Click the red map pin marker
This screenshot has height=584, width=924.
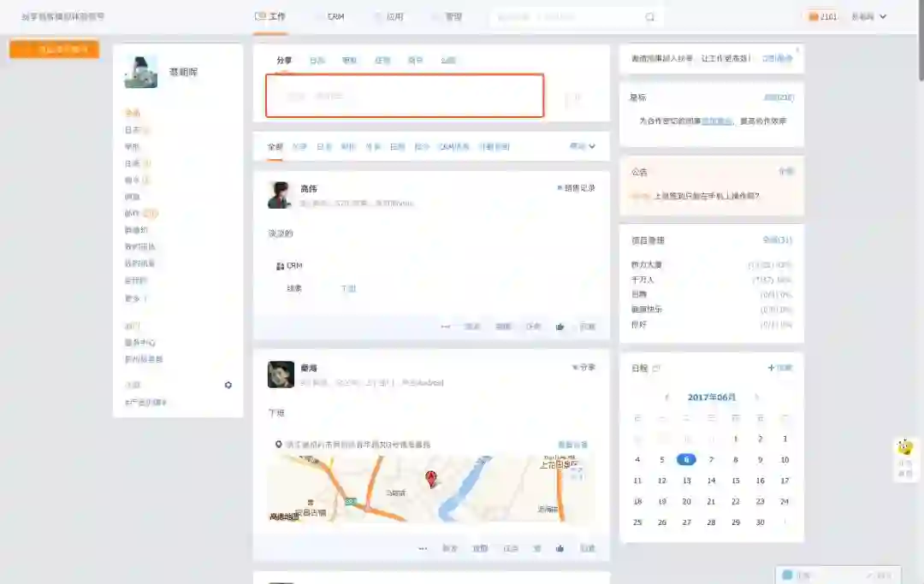click(x=431, y=479)
